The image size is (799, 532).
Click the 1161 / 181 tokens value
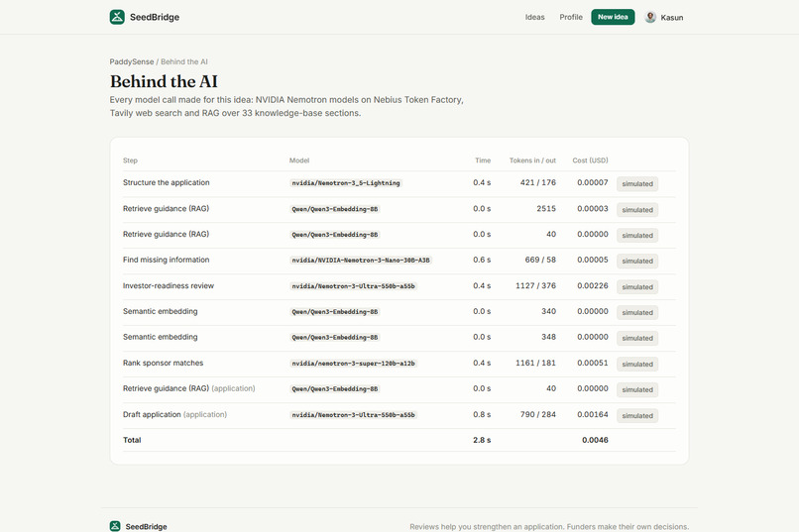[x=535, y=363]
